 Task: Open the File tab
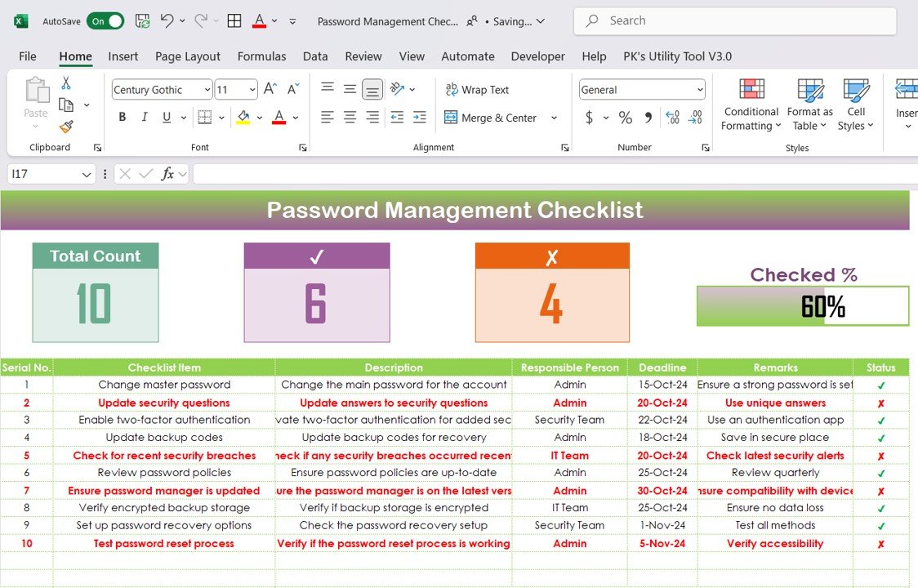coord(28,56)
